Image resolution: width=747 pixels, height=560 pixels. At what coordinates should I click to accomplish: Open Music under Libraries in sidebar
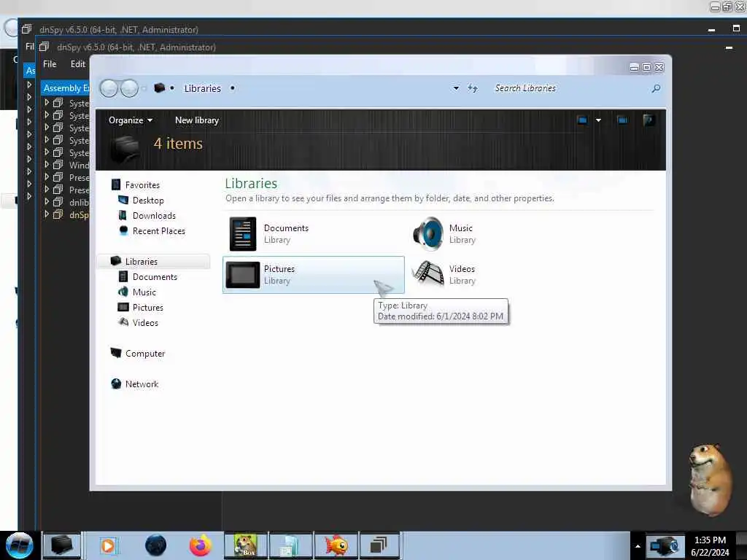[x=144, y=292]
